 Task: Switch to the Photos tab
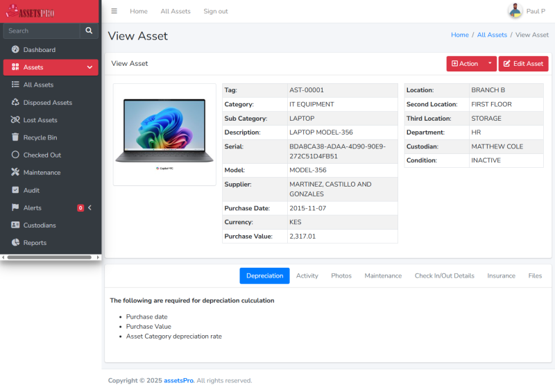tap(341, 276)
